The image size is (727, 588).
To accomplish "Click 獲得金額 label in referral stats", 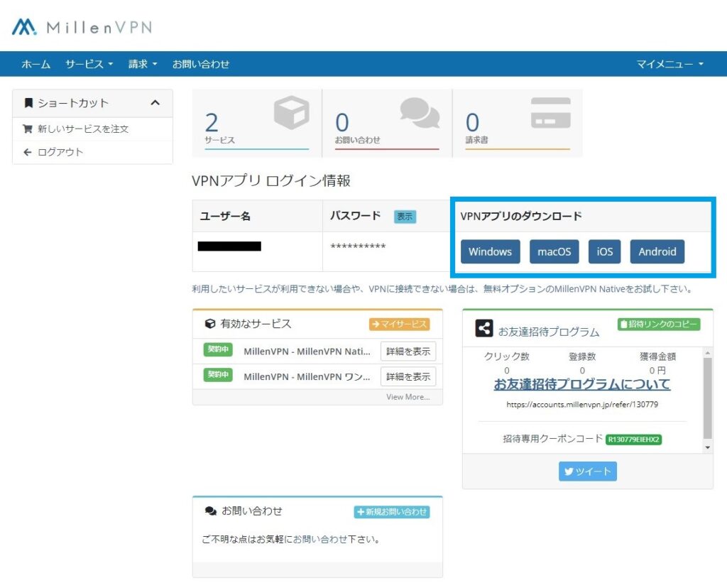I will pos(658,356).
